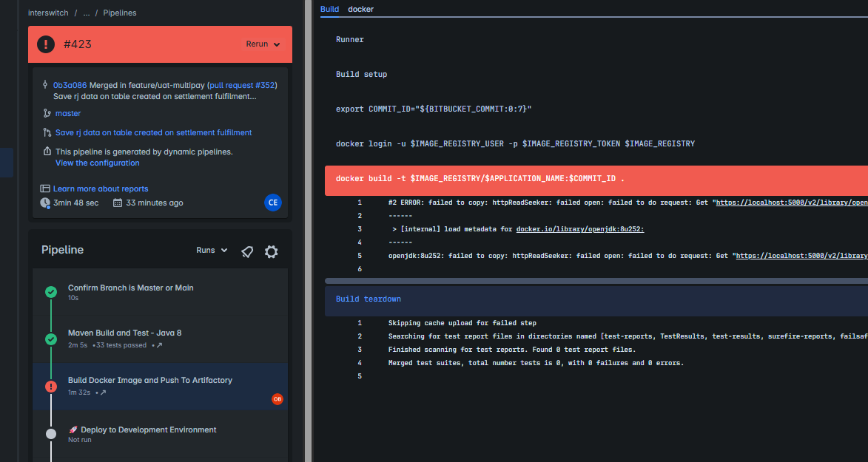The width and height of the screenshot is (868, 462).
Task: Click the CE user avatar
Action: click(272, 203)
